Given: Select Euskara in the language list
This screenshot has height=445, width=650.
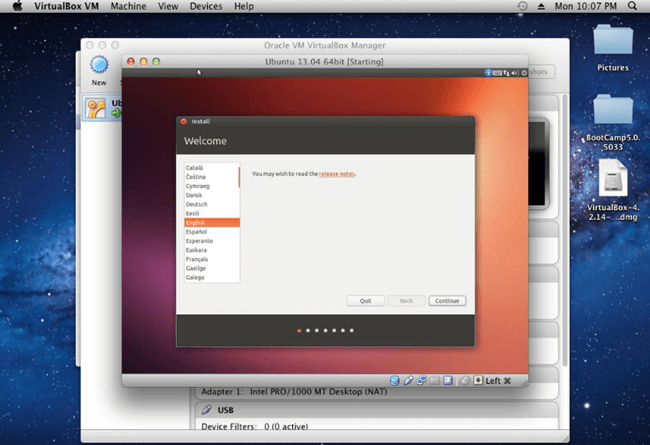Looking at the screenshot, I should pyautogui.click(x=212, y=250).
